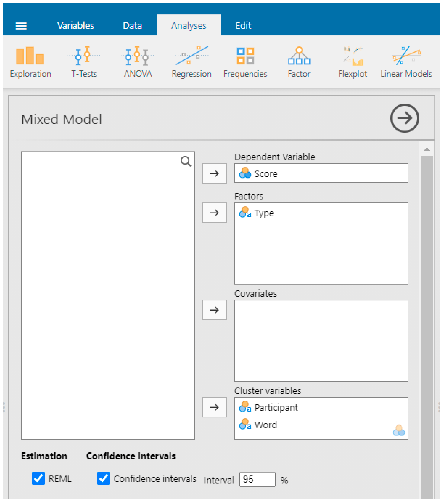Open the Linear Models module menu
Viewport: 444px width, 504px height.
[406, 62]
